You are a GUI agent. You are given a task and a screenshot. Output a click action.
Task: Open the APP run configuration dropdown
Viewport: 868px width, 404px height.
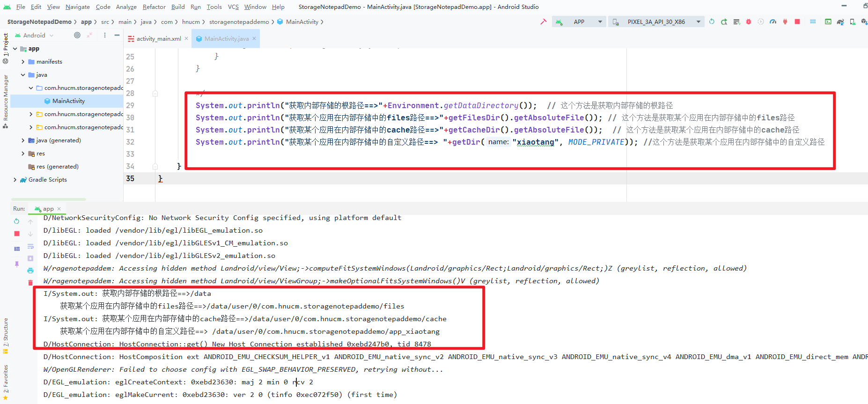click(x=579, y=22)
